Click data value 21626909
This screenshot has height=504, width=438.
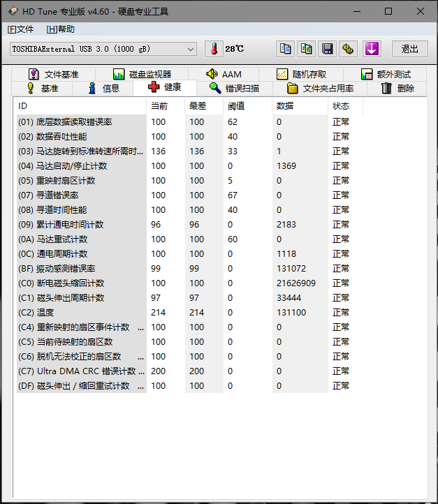[296, 283]
